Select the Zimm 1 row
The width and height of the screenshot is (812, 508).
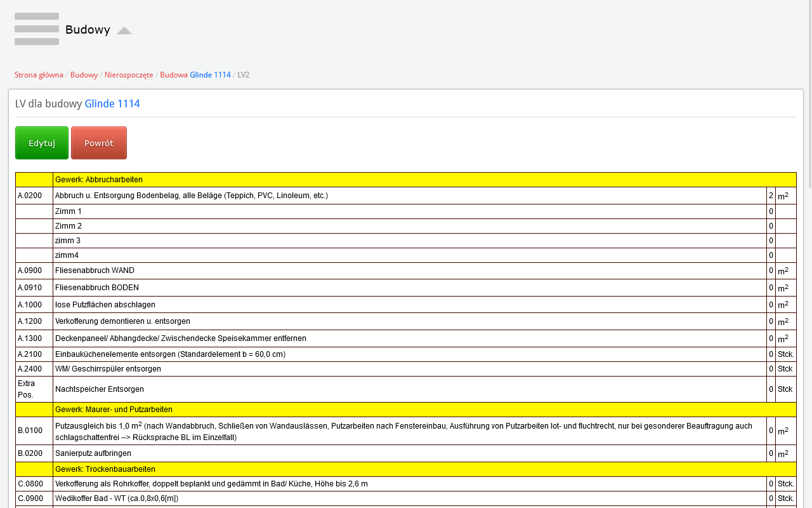tap(69, 211)
